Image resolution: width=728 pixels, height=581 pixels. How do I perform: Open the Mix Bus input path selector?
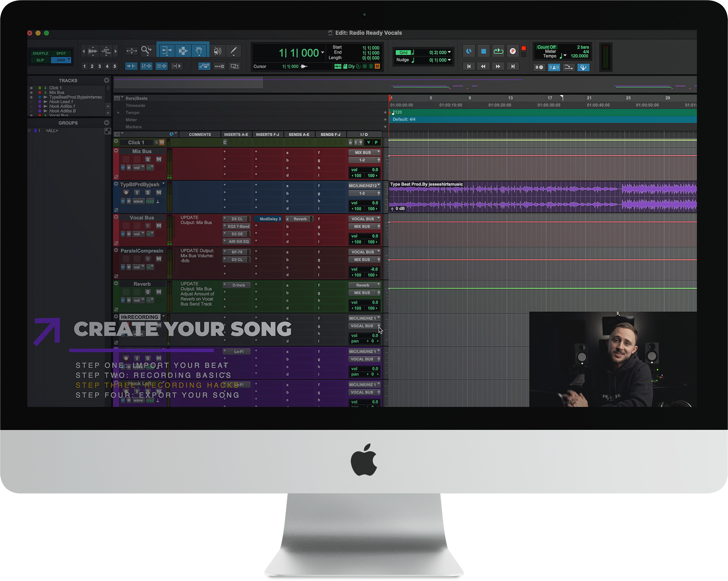pyautogui.click(x=364, y=152)
